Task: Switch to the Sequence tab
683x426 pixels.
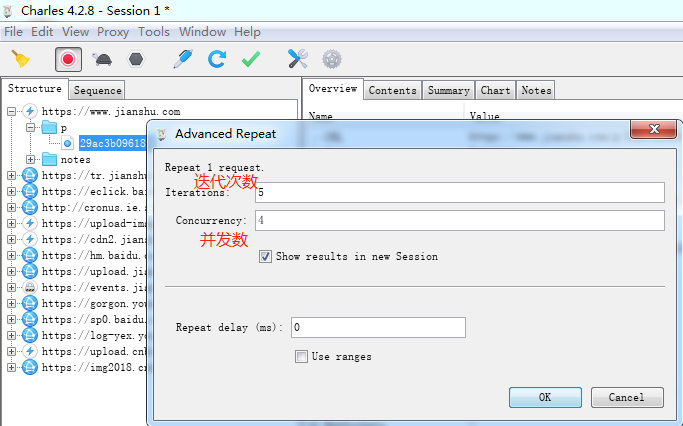Action: coord(97,90)
